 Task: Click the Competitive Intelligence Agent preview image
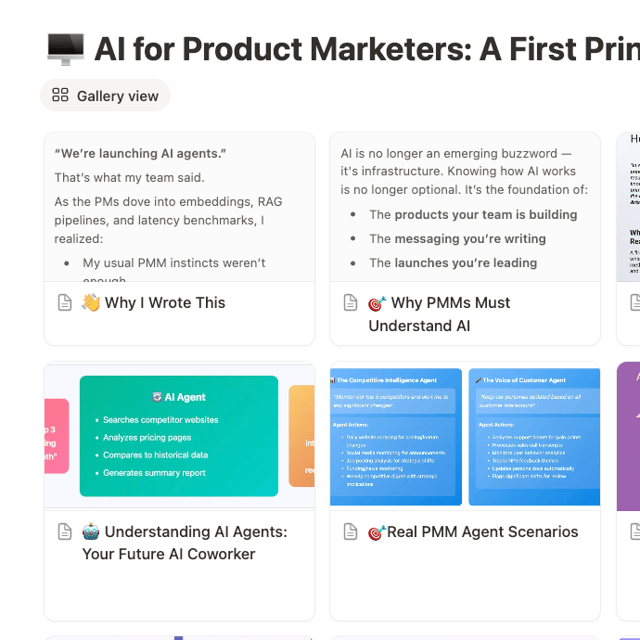pyautogui.click(x=396, y=437)
